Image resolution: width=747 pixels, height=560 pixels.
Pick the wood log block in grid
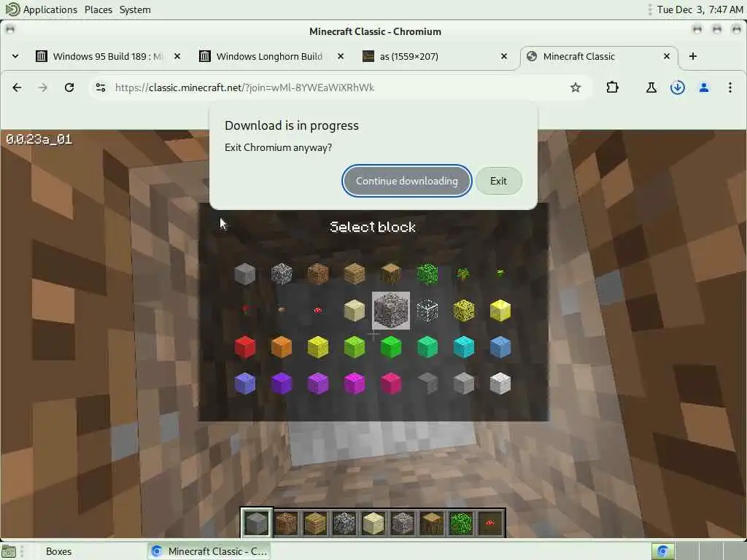[391, 274]
